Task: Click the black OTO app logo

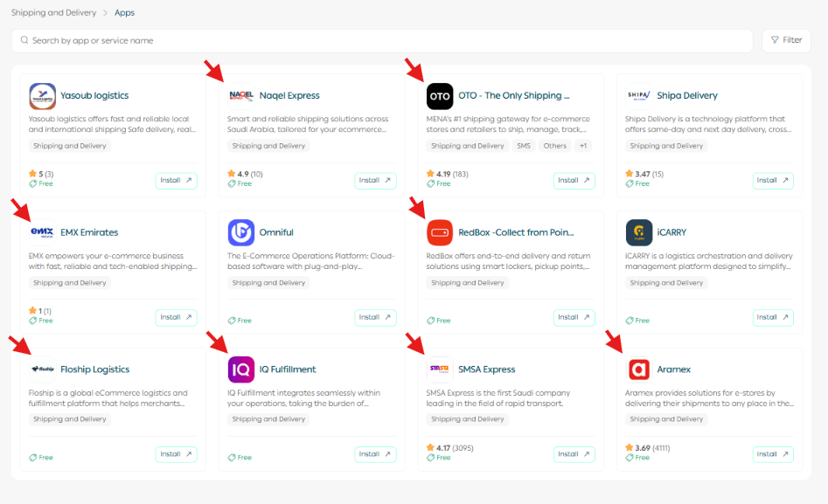Action: tap(440, 96)
